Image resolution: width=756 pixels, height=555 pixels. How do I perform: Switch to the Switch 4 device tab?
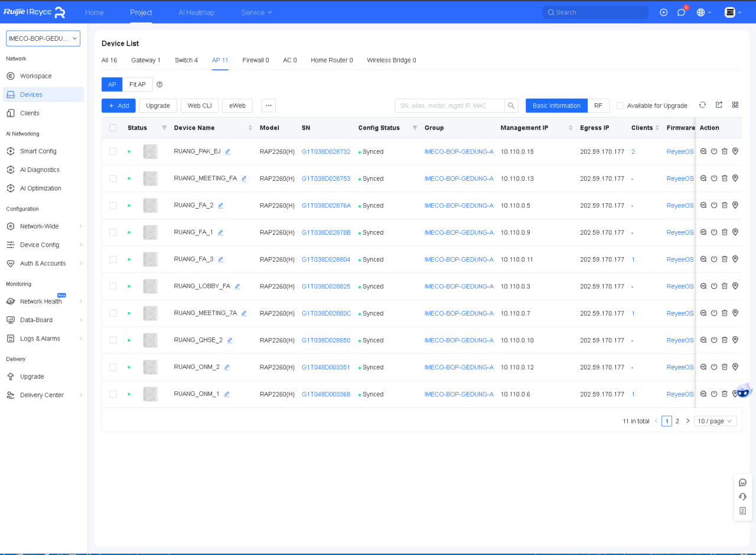[186, 60]
